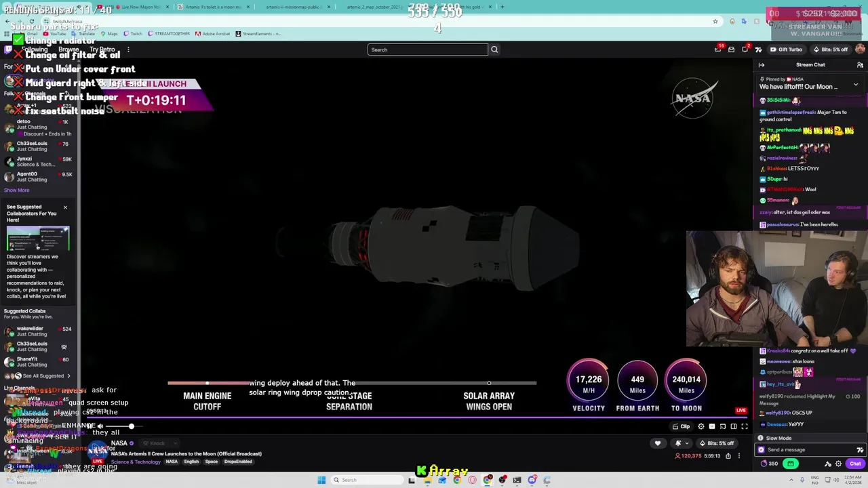Follow with the heart button
Image resolution: width=868 pixels, height=488 pixels.
[657, 443]
